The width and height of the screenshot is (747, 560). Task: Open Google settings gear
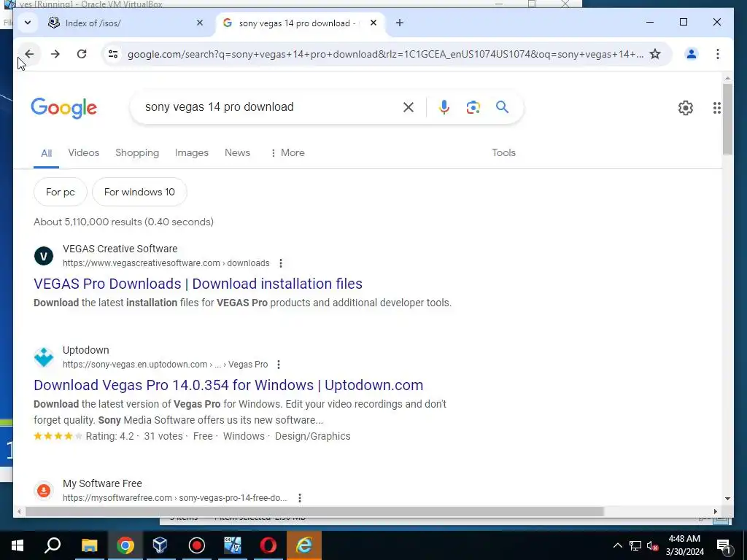(x=686, y=108)
